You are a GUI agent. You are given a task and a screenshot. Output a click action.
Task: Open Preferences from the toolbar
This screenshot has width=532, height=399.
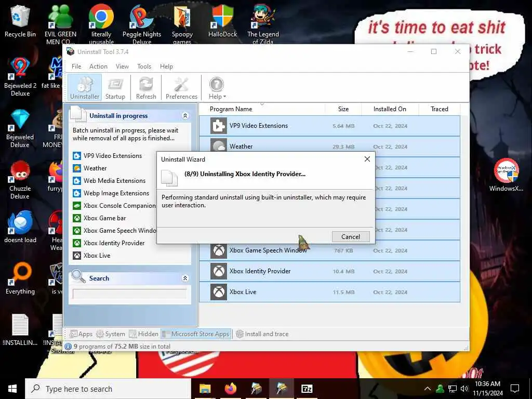click(x=181, y=88)
